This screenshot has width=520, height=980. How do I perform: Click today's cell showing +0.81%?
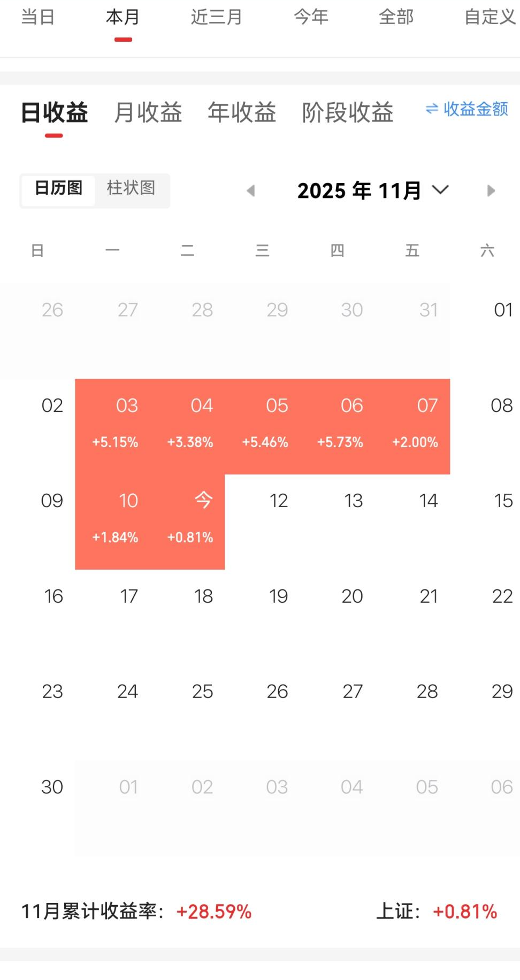190,522
